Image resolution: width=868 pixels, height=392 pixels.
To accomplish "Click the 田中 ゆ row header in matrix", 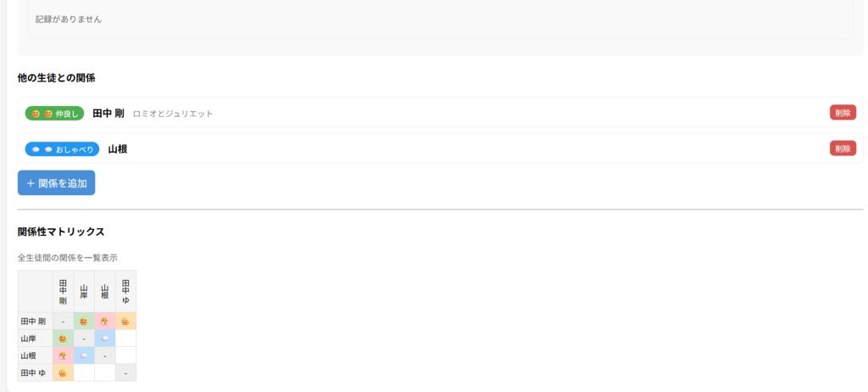I will click(35, 372).
